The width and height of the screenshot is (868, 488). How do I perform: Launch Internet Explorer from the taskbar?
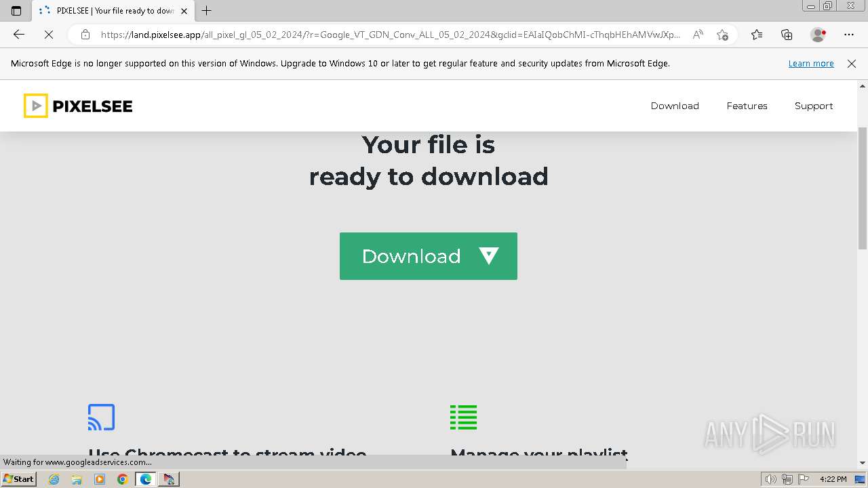pyautogui.click(x=54, y=479)
